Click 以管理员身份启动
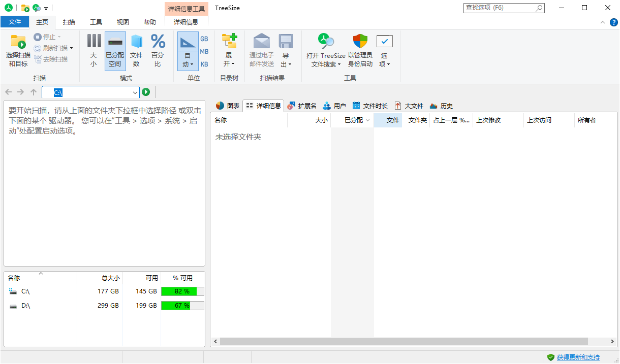 [360, 49]
